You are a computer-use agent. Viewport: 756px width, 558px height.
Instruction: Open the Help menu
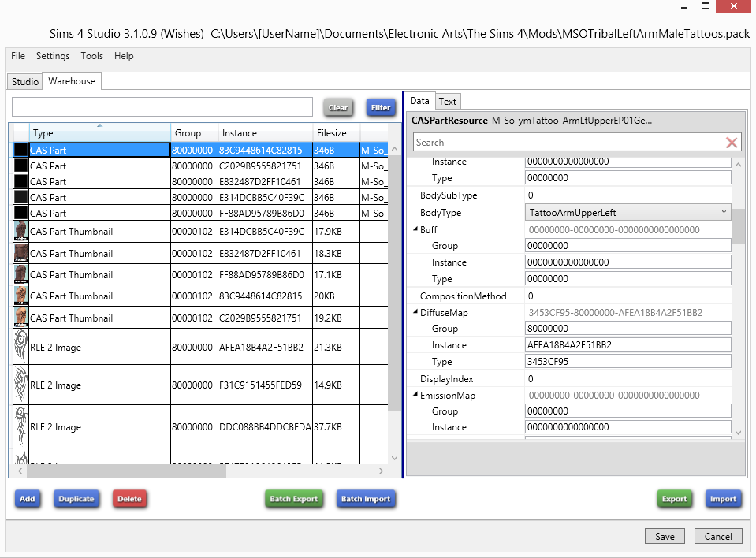click(x=124, y=56)
